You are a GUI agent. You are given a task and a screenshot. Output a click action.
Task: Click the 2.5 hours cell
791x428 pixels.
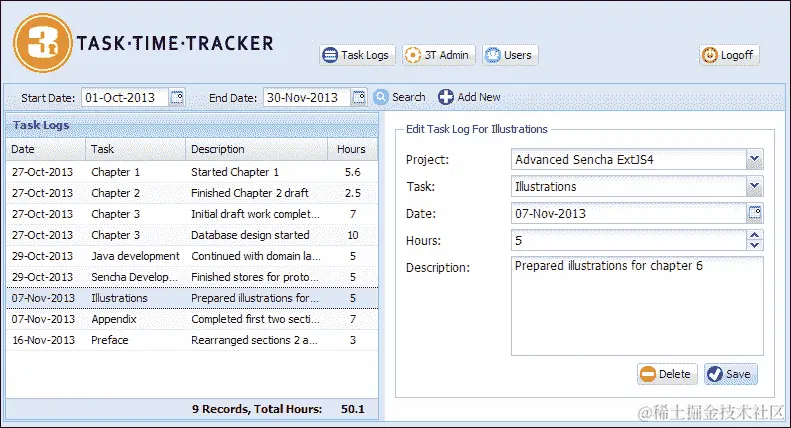pos(353,193)
